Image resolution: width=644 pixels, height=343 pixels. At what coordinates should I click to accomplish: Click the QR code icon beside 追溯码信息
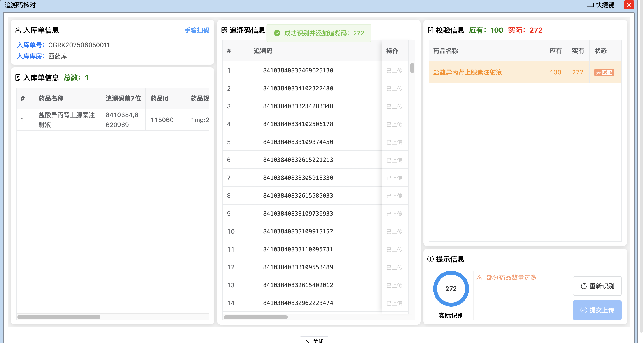pos(224,30)
